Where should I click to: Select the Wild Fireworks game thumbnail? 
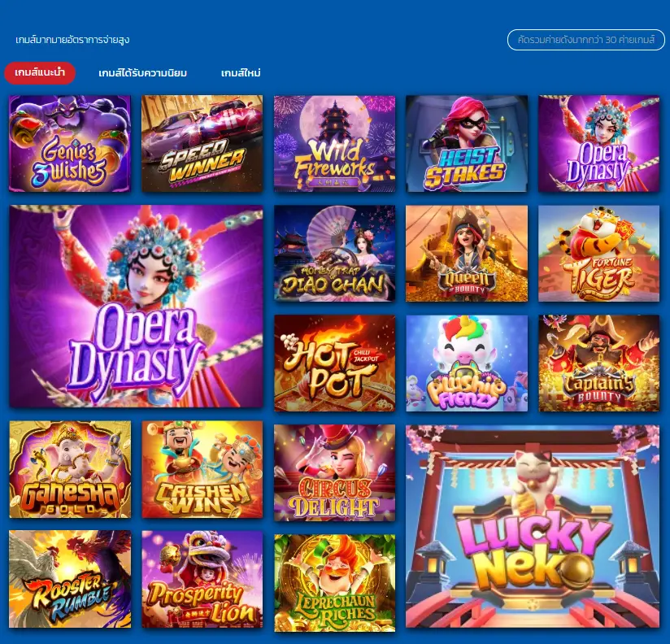pyautogui.click(x=334, y=144)
